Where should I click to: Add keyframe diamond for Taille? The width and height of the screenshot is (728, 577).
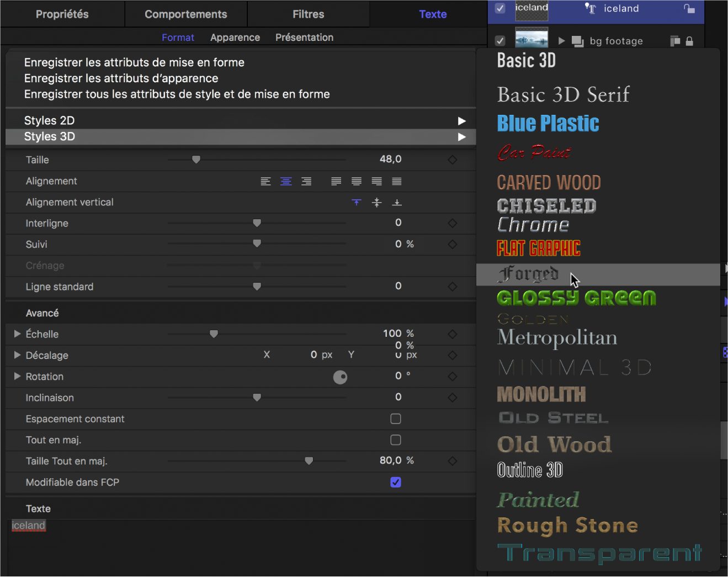point(453,160)
